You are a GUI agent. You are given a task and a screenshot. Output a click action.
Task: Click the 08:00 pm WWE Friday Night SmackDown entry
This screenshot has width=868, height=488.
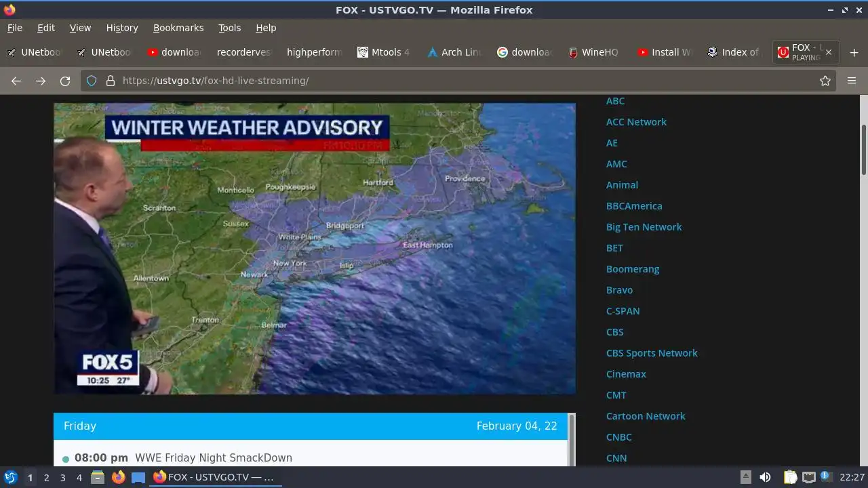point(183,458)
